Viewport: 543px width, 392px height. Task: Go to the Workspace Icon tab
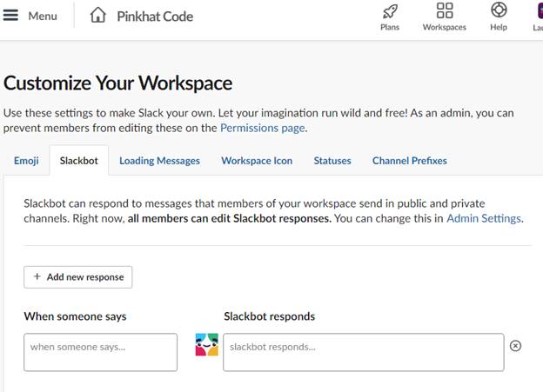pos(257,161)
